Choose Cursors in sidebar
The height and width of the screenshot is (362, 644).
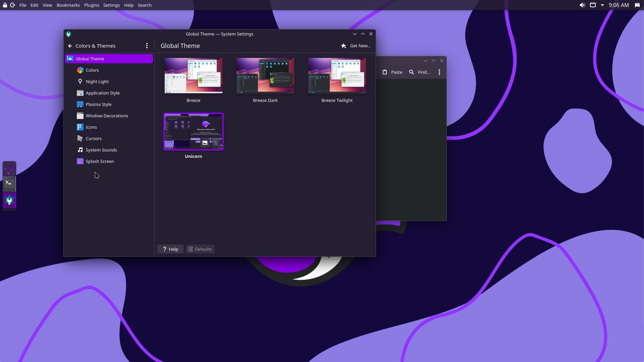(x=109, y=138)
